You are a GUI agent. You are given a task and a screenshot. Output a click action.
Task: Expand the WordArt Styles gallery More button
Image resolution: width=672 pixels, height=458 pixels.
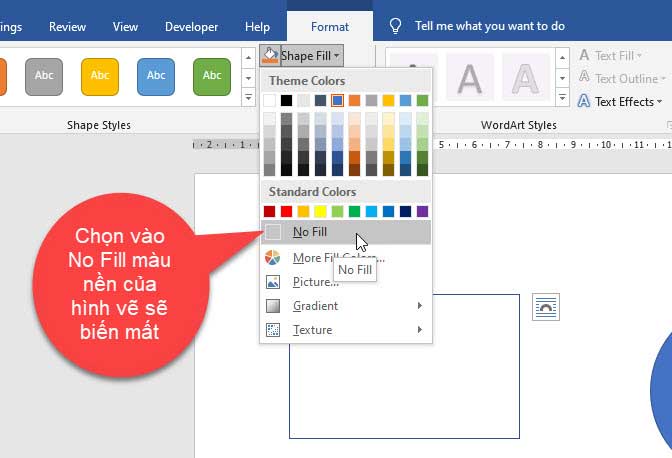(x=562, y=98)
